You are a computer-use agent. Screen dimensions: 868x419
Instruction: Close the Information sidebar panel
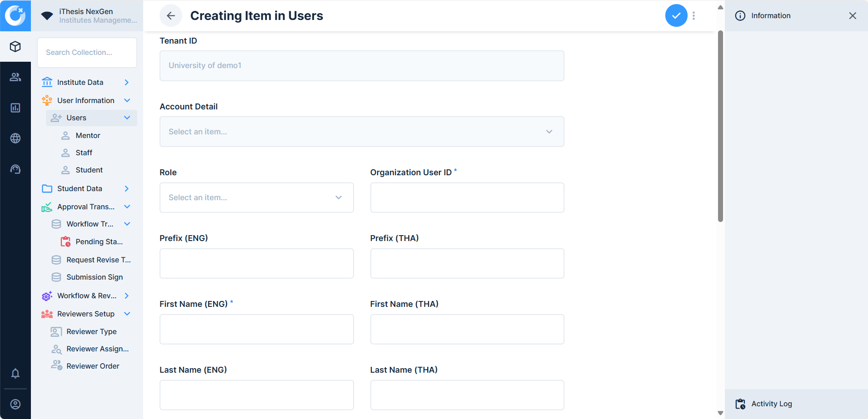(x=853, y=15)
